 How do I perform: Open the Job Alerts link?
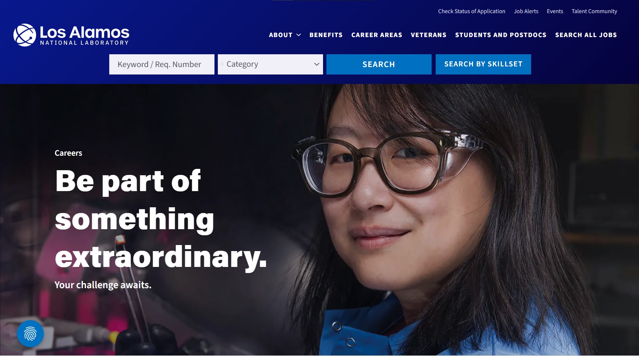pyautogui.click(x=526, y=11)
